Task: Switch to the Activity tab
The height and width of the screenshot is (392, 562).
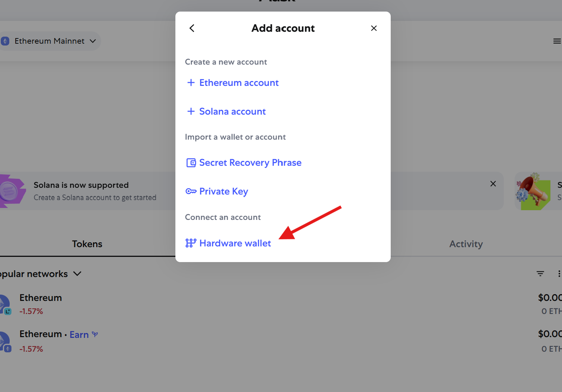Action: [466, 244]
